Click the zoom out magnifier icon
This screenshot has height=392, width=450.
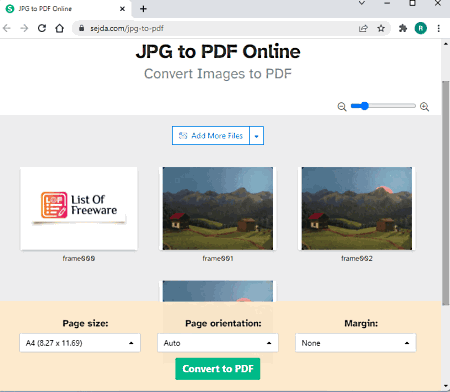[342, 107]
